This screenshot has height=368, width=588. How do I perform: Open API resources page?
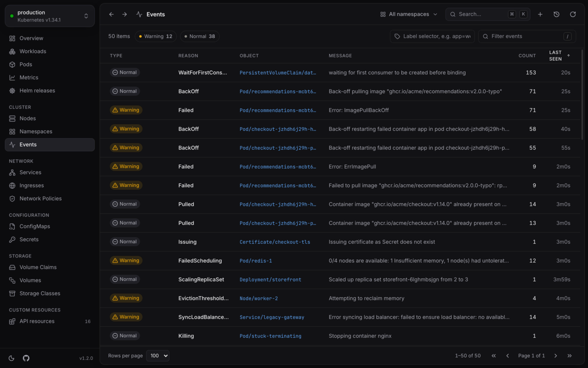click(x=50, y=321)
